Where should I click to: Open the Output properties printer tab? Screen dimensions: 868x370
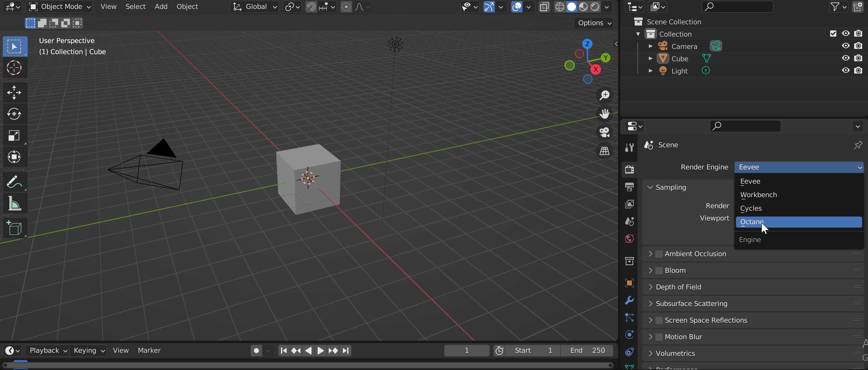click(x=629, y=187)
